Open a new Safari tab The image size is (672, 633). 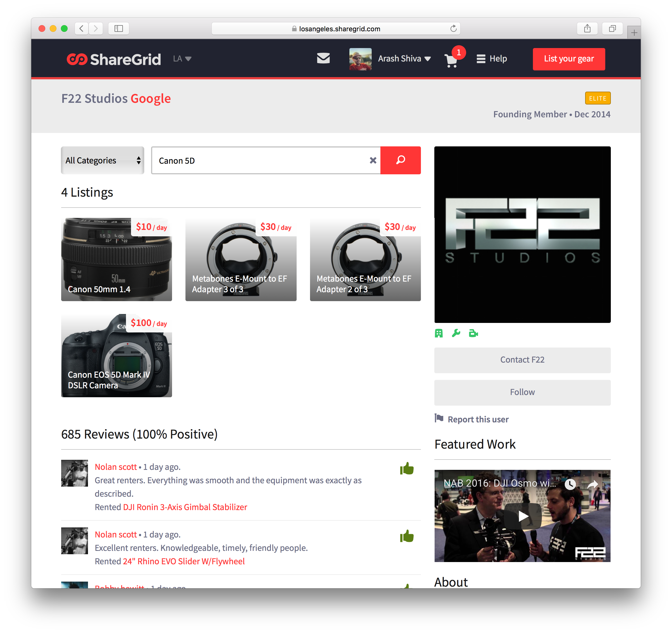coord(634,32)
